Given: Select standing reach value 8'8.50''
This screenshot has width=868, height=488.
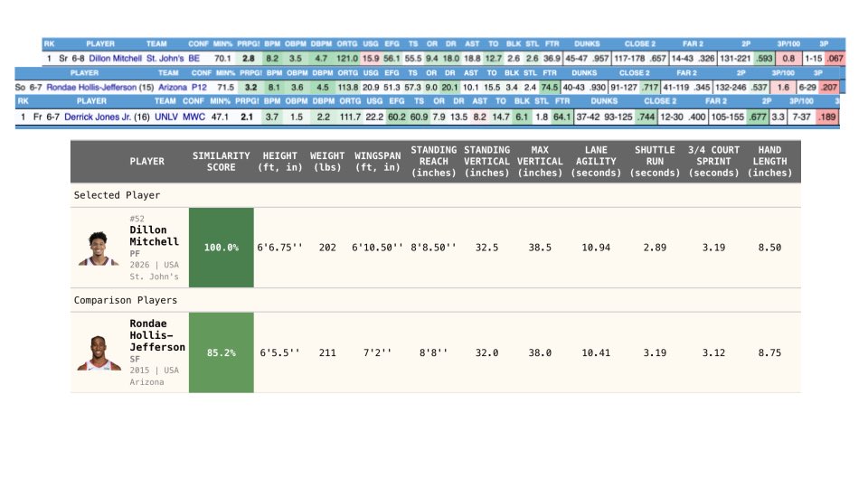Looking at the screenshot, I should [x=433, y=248].
